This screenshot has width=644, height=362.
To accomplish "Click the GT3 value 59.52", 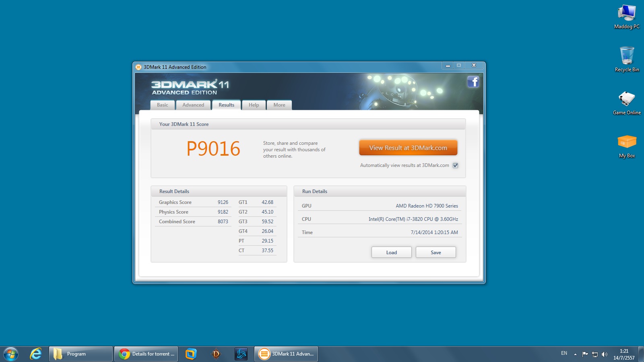I will [x=267, y=222].
